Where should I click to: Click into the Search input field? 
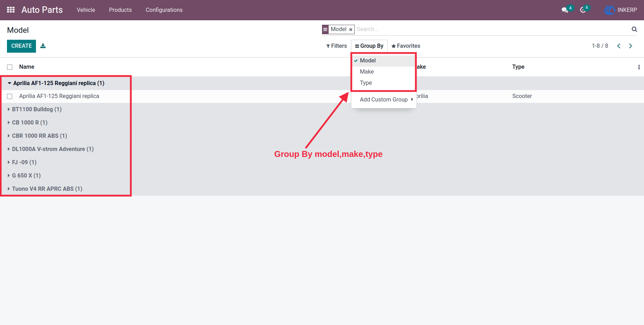[492, 29]
